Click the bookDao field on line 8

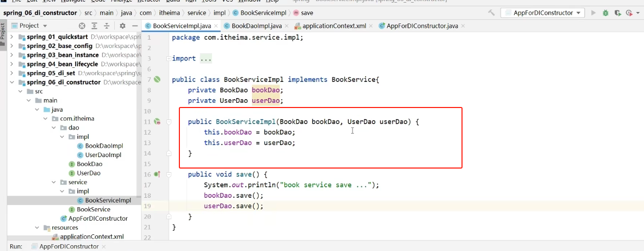267,90
